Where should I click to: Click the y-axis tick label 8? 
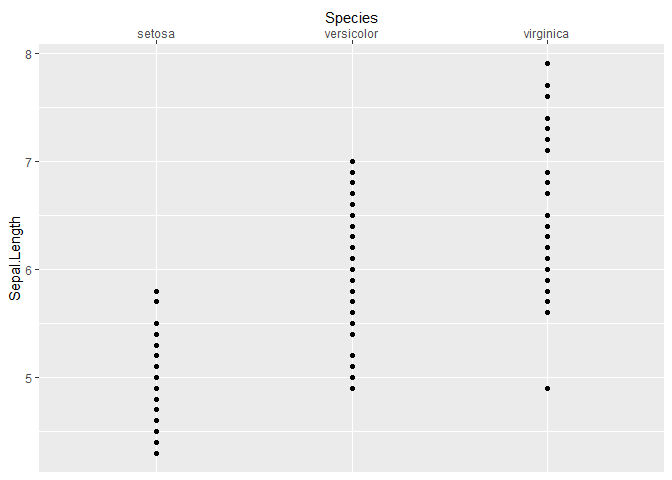click(29, 54)
